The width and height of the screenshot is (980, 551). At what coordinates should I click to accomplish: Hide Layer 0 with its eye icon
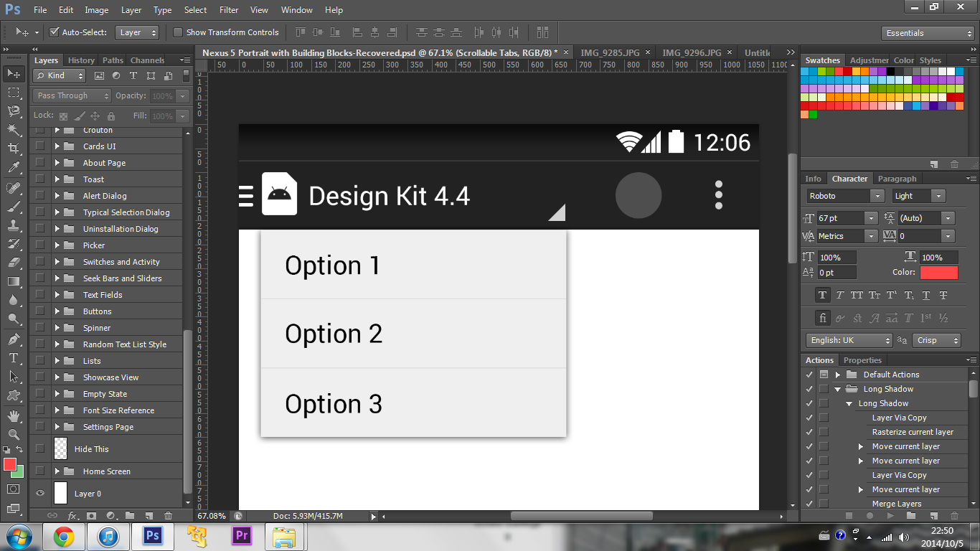point(40,494)
